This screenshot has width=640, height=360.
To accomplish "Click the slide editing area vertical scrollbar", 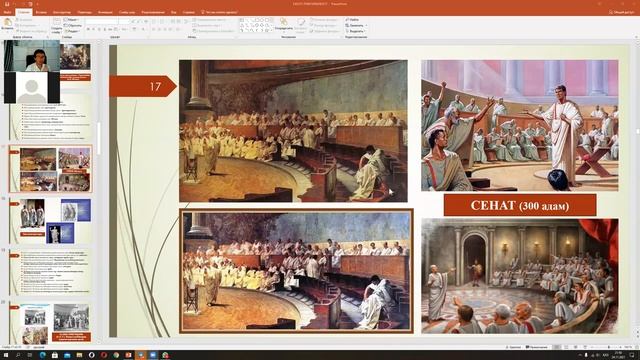I will coord(637,131).
